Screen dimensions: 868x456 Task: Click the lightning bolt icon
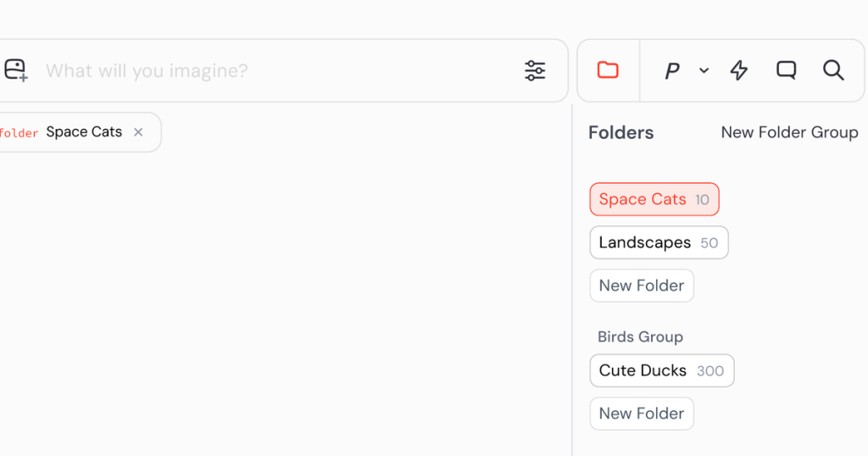[739, 70]
